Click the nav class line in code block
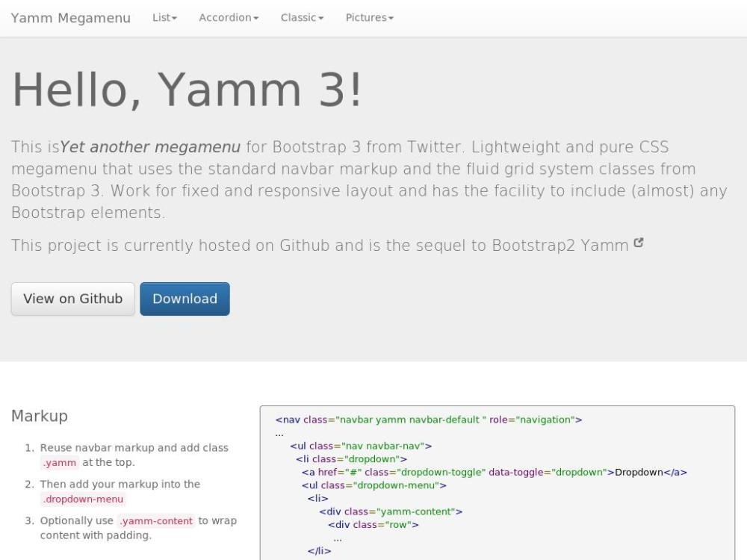747x560 pixels. [x=428, y=420]
